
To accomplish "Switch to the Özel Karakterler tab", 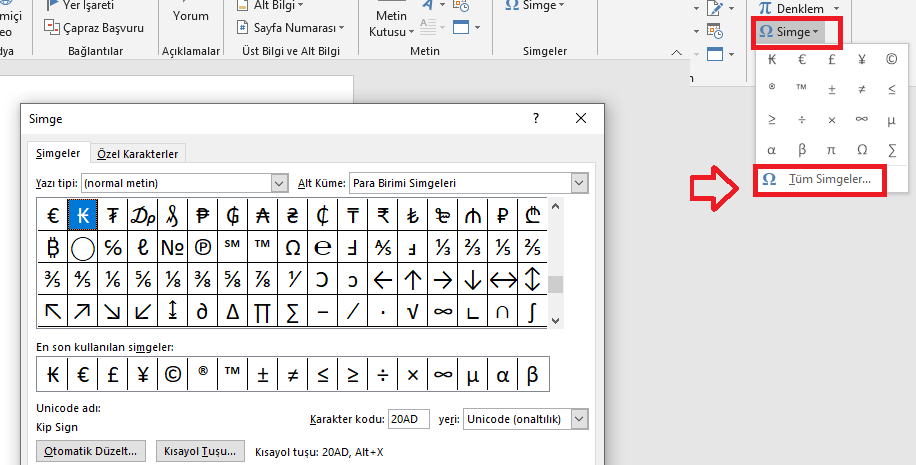I will point(137,154).
